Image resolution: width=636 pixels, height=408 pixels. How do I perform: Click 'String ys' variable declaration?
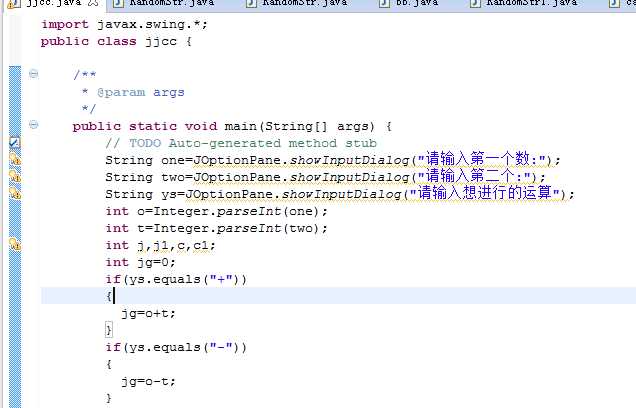tap(141, 194)
